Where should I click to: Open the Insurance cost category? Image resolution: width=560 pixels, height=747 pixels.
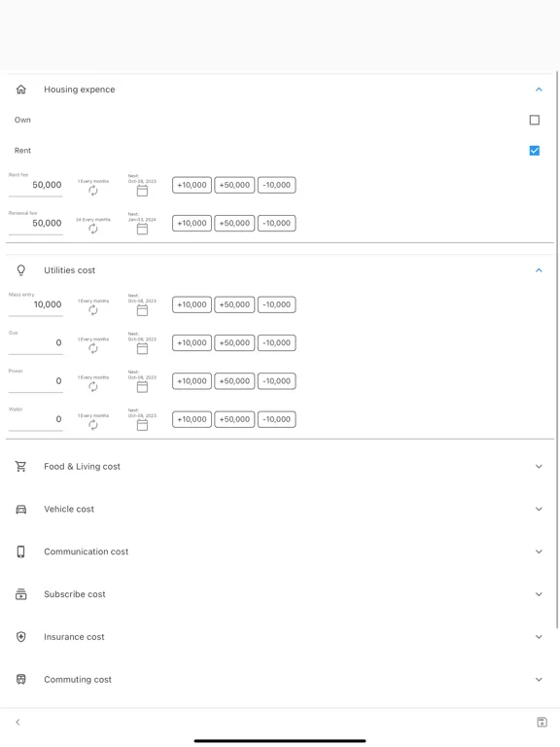[x=280, y=637]
